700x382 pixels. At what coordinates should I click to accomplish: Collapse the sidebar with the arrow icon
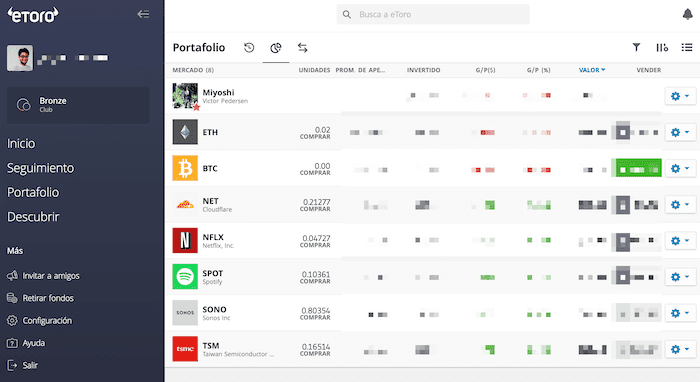pos(143,14)
